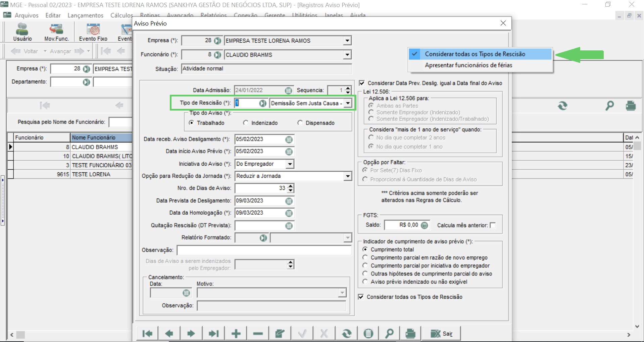Open the Usuário toolbar icon

point(22,32)
